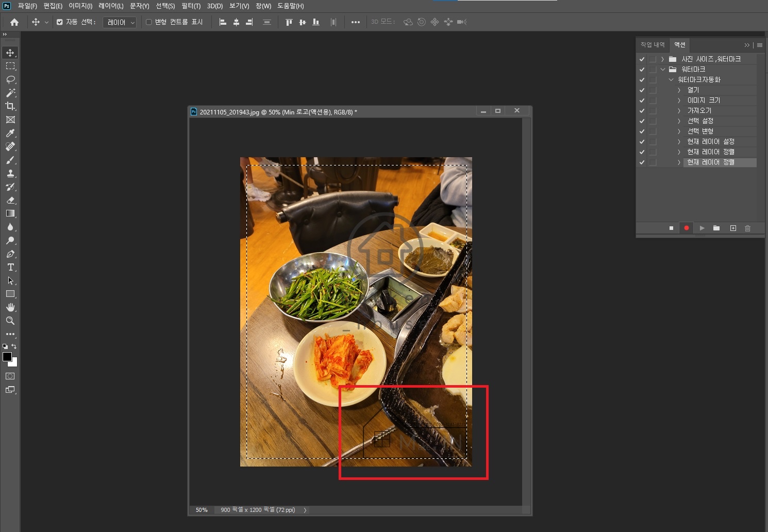Select the Brush tool
Image resolution: width=768 pixels, height=532 pixels.
click(10, 160)
